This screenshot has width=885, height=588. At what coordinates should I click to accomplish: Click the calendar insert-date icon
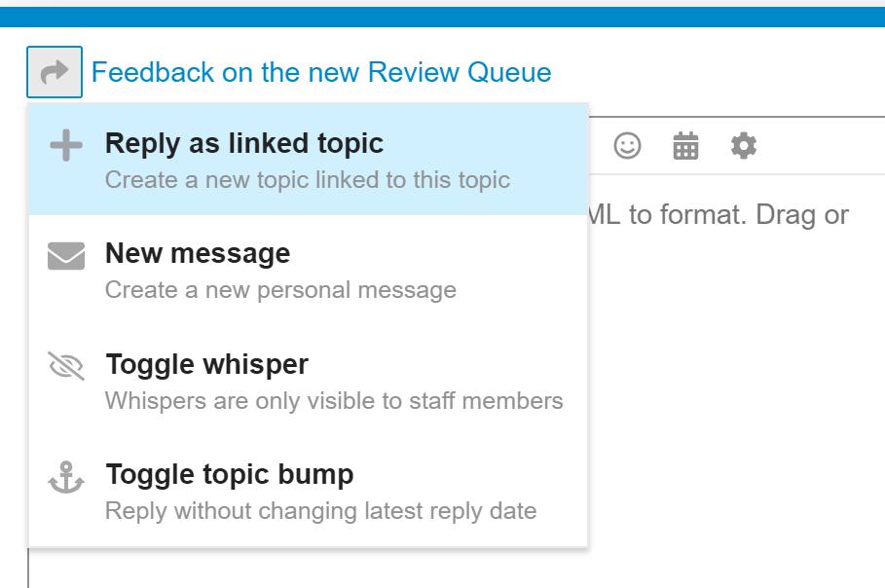pyautogui.click(x=686, y=146)
